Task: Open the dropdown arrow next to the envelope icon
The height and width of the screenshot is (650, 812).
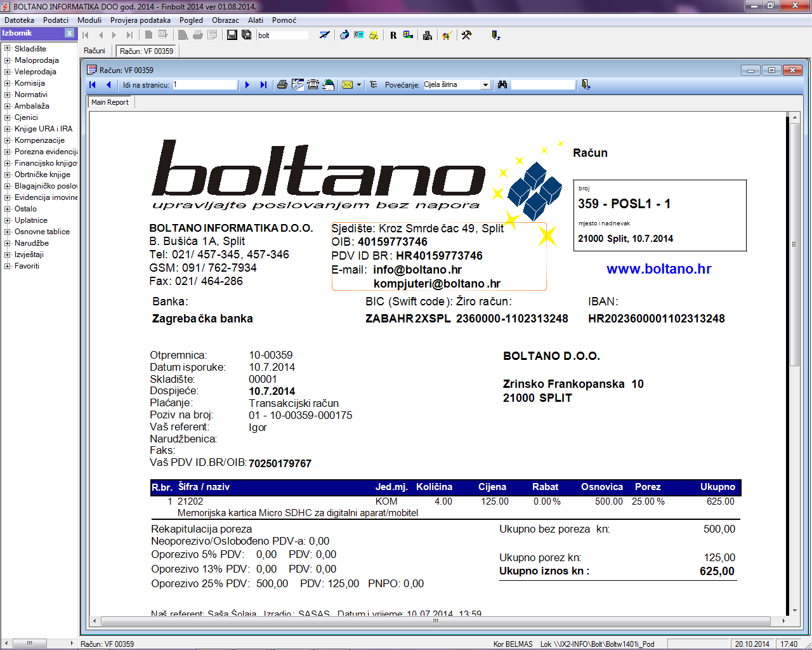Action: click(359, 84)
